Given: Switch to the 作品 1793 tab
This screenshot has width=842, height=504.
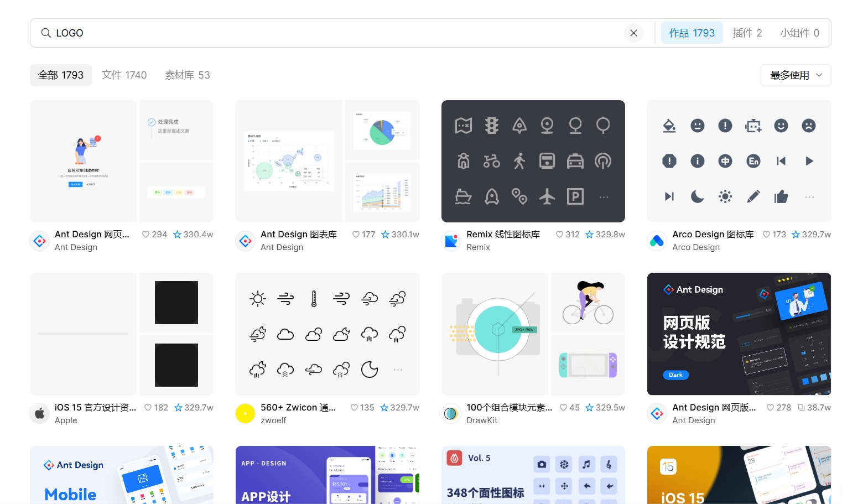Looking at the screenshot, I should 692,33.
